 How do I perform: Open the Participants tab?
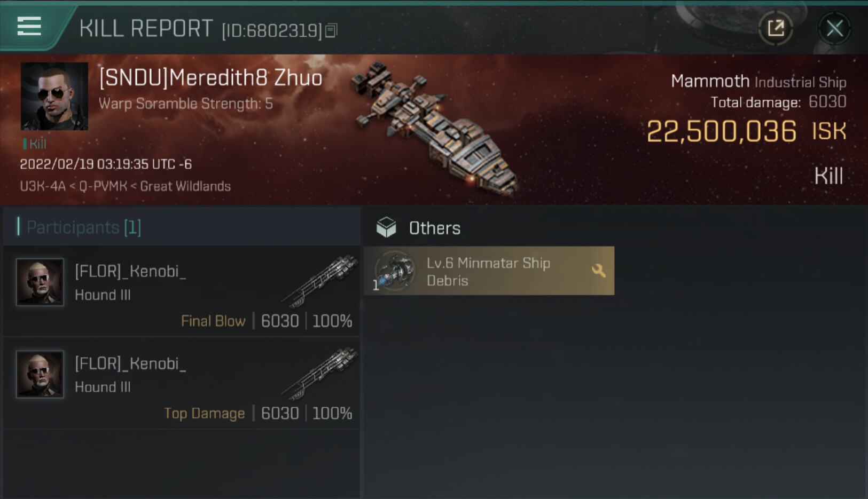(83, 227)
